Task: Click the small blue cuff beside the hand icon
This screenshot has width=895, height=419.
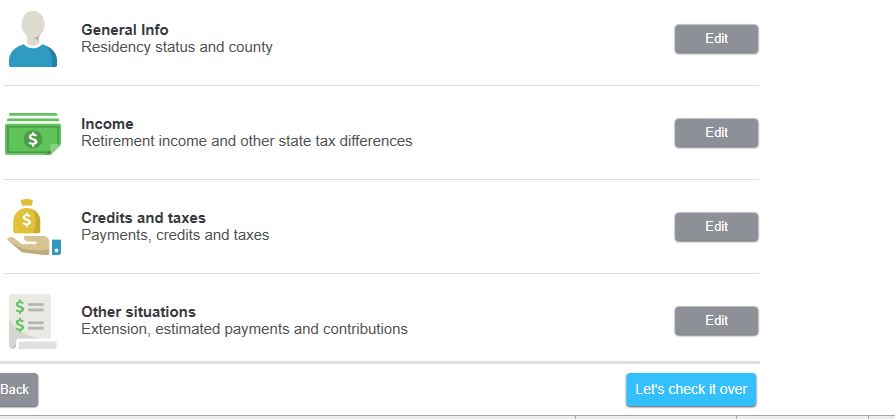Action: point(56,247)
